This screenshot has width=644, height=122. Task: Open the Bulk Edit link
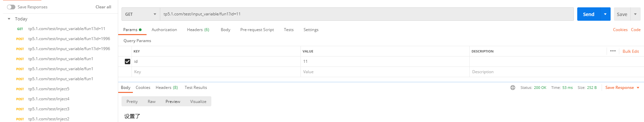point(631,51)
